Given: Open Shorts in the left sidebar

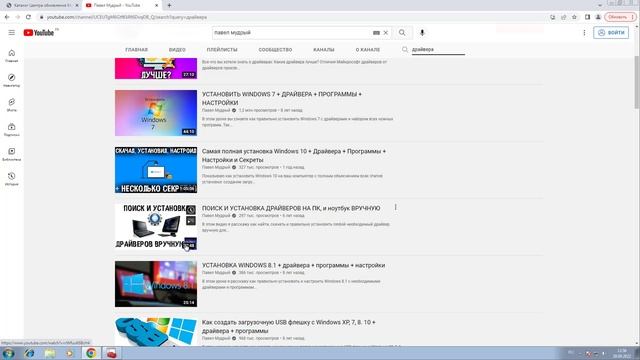Looking at the screenshot, I should coord(11,105).
